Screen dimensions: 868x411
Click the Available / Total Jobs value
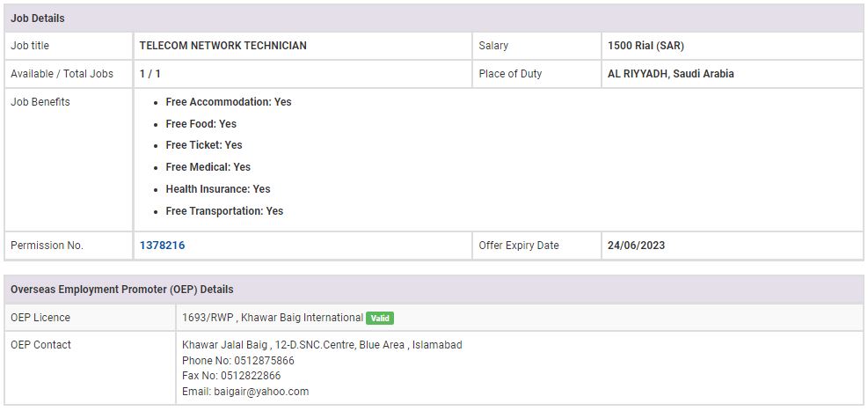pos(150,74)
